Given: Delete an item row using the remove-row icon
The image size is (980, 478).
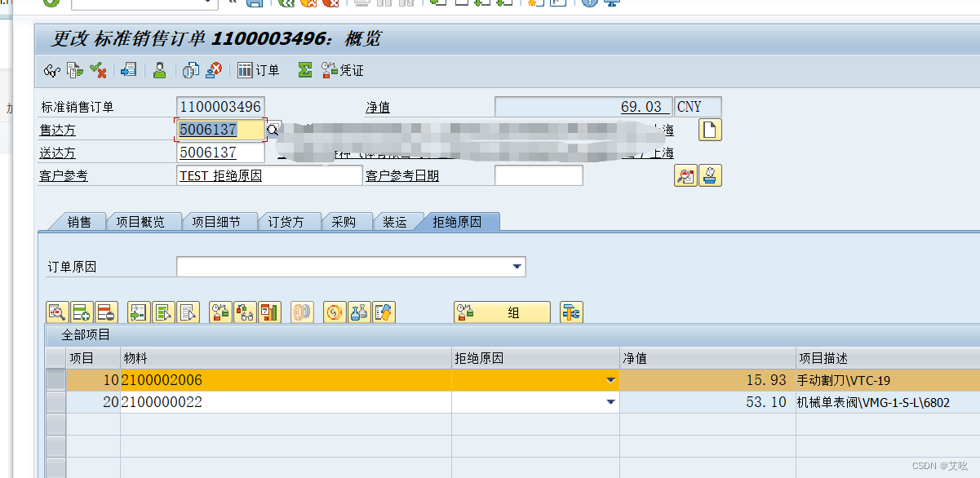Looking at the screenshot, I should pyautogui.click(x=106, y=312).
